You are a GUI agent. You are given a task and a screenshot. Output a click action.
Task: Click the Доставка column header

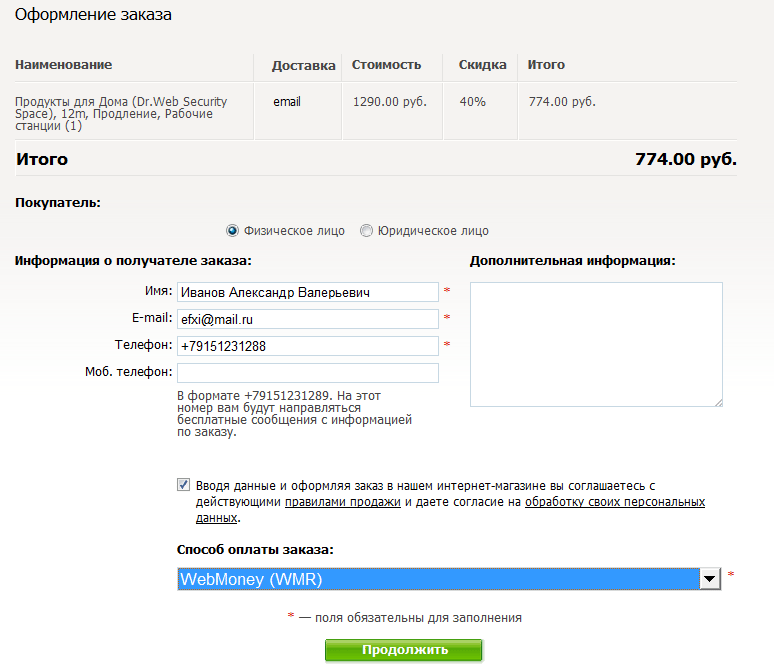click(x=303, y=66)
